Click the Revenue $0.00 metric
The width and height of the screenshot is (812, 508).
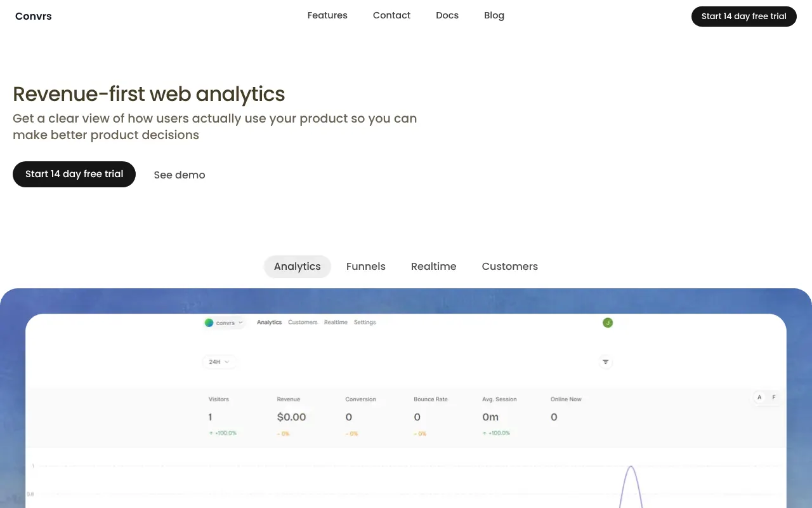pos(292,417)
